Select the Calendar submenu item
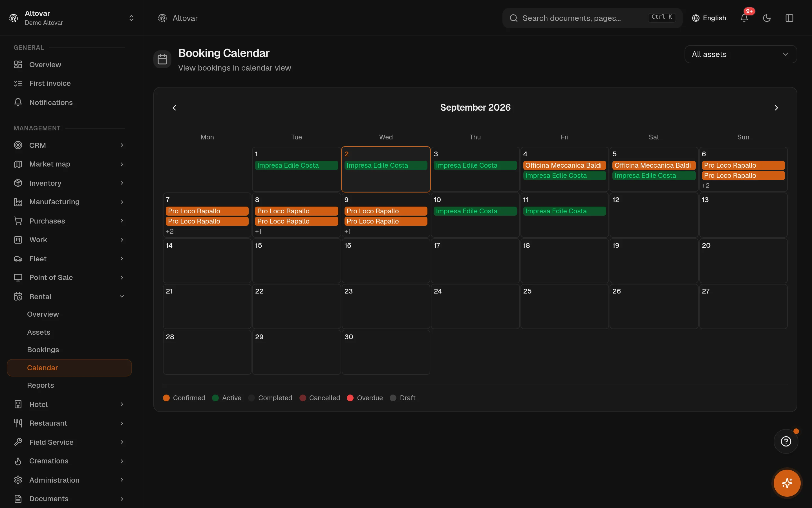812x508 pixels. tap(69, 367)
